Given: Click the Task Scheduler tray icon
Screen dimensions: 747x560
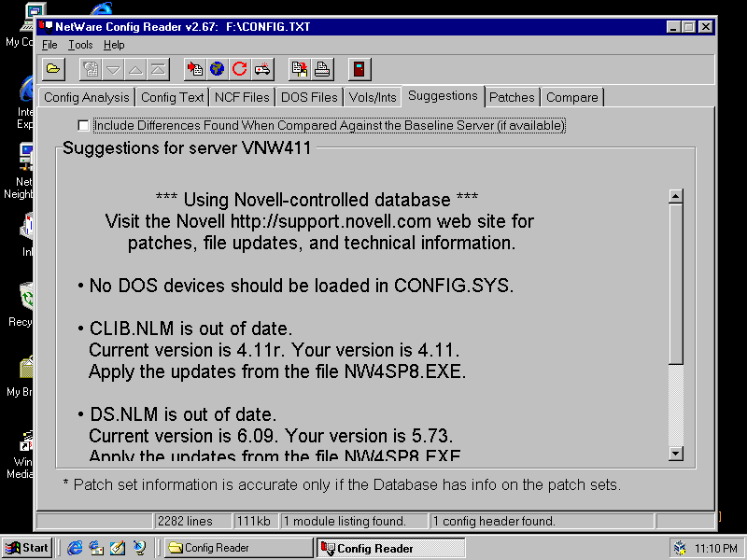Looking at the screenshot, I should click(681, 549).
